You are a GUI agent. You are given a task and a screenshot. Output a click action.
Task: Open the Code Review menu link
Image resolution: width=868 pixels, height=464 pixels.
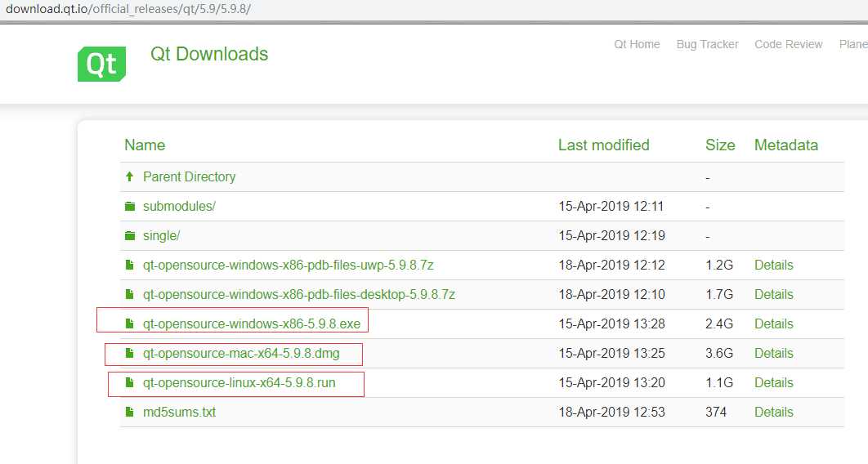pyautogui.click(x=788, y=44)
